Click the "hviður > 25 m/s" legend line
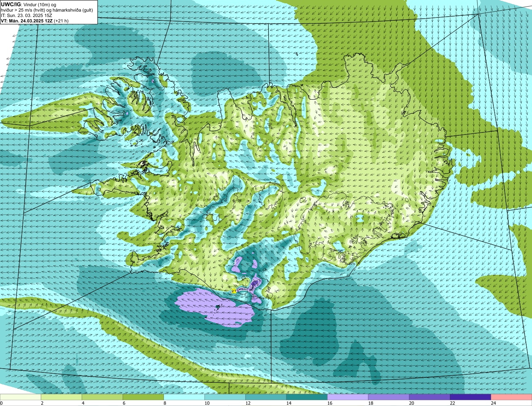Image resolution: width=532 pixels, height=406 pixels. (47, 10)
